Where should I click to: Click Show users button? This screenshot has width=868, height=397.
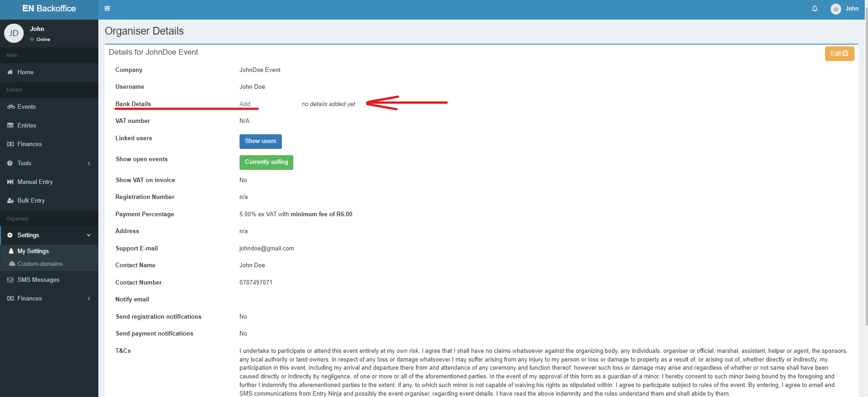(x=260, y=141)
